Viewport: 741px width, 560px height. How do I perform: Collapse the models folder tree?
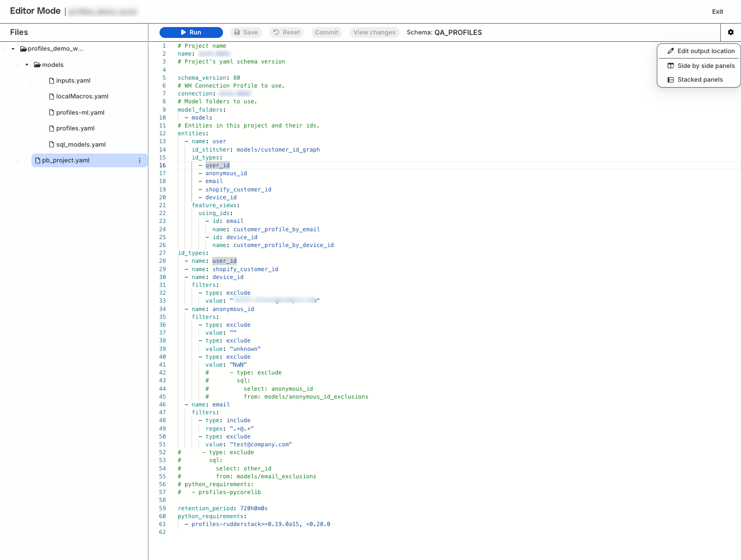(27, 65)
